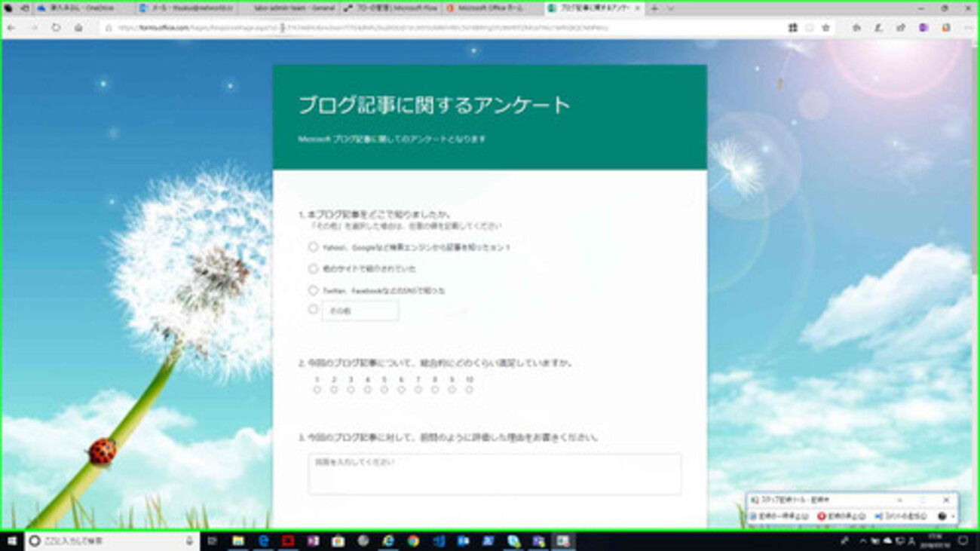Open the Edge Settings and more menu
This screenshot has height=551, width=980.
click(x=968, y=28)
